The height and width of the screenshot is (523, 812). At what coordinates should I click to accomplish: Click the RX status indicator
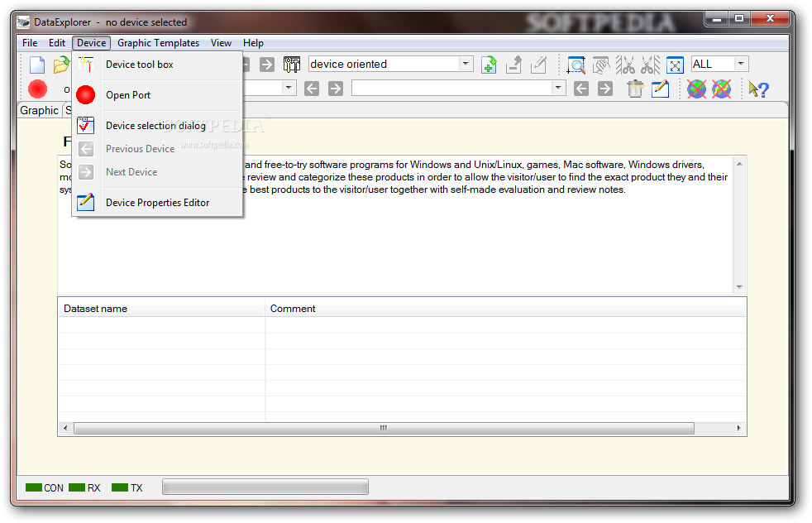84,487
